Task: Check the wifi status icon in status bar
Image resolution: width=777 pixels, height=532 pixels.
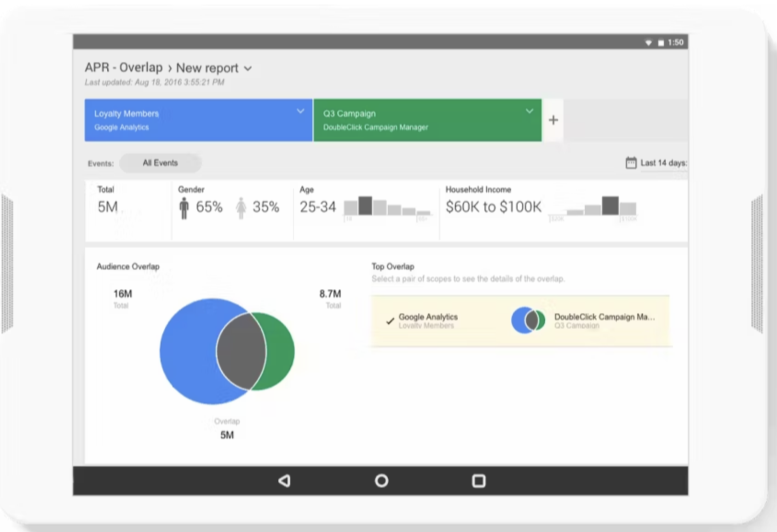Action: 648,43
